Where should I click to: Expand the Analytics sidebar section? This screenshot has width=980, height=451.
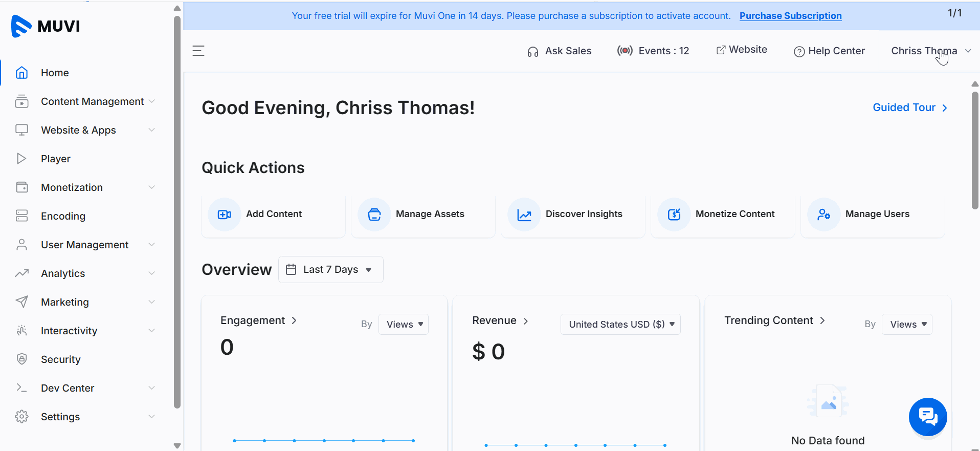[84, 273]
